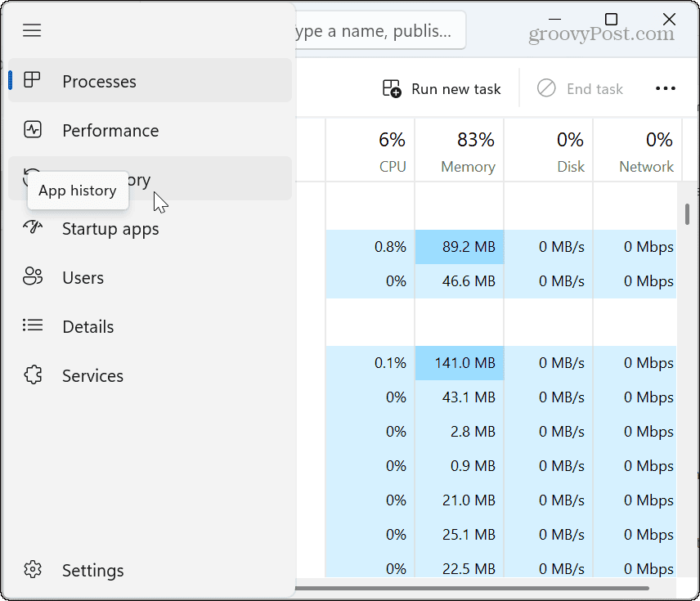The image size is (700, 601).
Task: Sort by the CPU column header
Action: coord(370,150)
